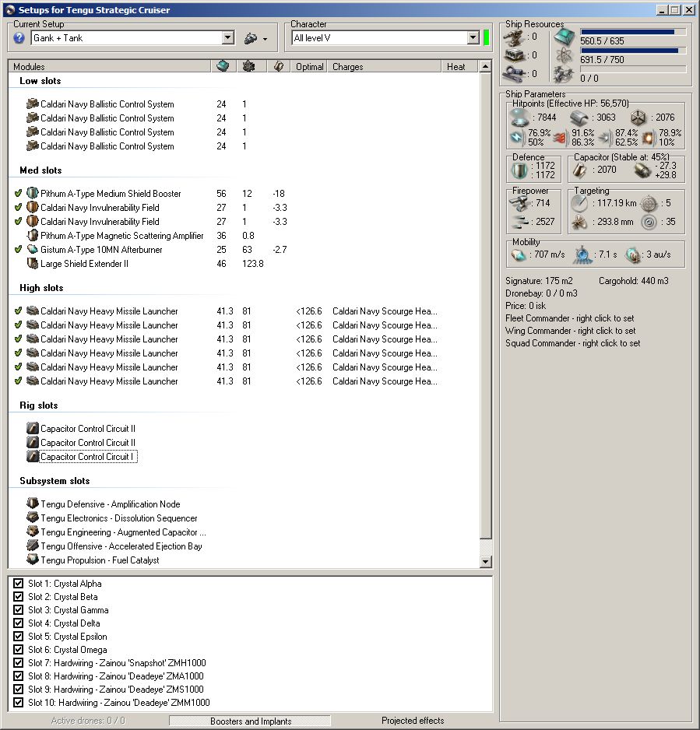The width and height of the screenshot is (700, 730).
Task: Click Squad Commander - right click to set
Action: point(573,343)
